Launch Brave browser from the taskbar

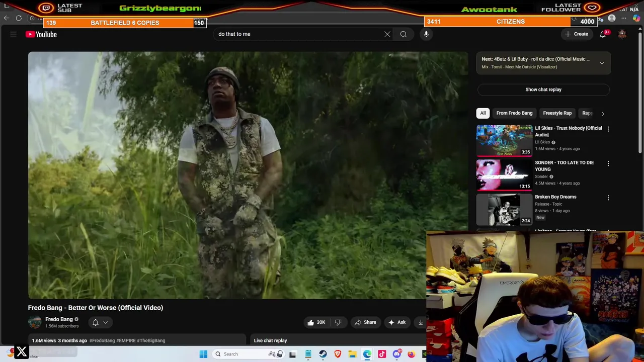[338, 354]
